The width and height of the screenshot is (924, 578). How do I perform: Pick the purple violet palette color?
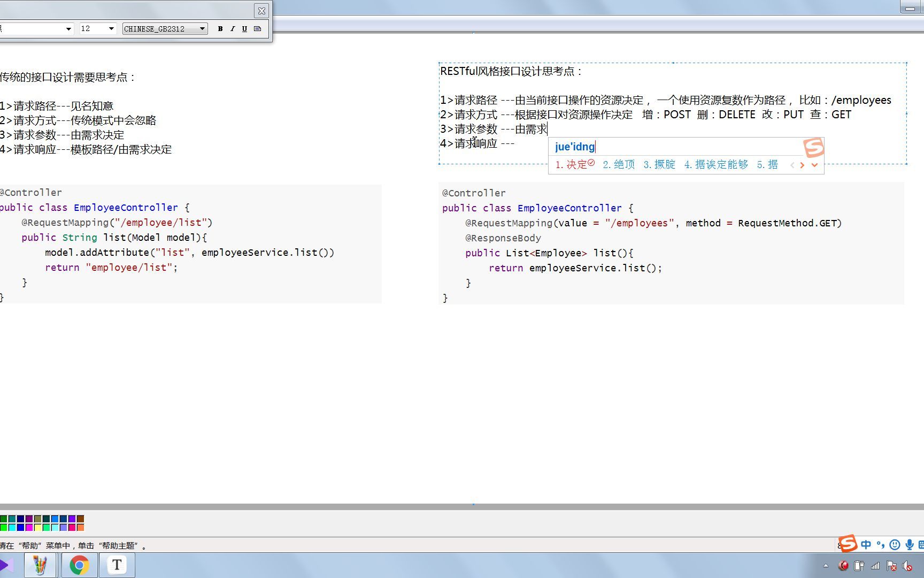click(72, 519)
